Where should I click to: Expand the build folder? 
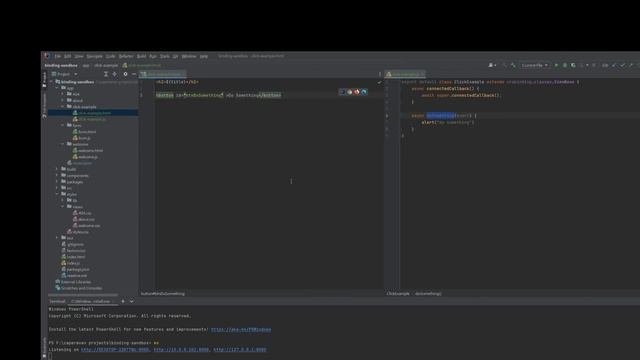[57, 169]
